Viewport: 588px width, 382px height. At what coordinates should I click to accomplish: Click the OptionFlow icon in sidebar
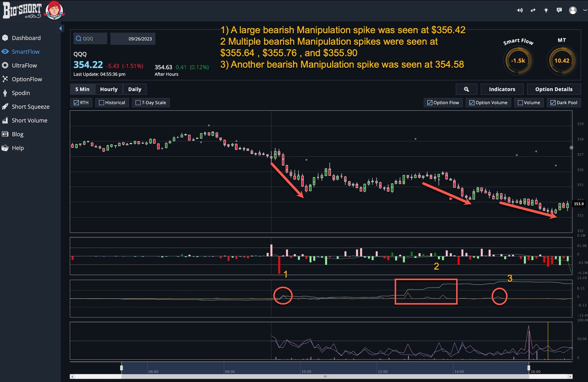click(5, 79)
